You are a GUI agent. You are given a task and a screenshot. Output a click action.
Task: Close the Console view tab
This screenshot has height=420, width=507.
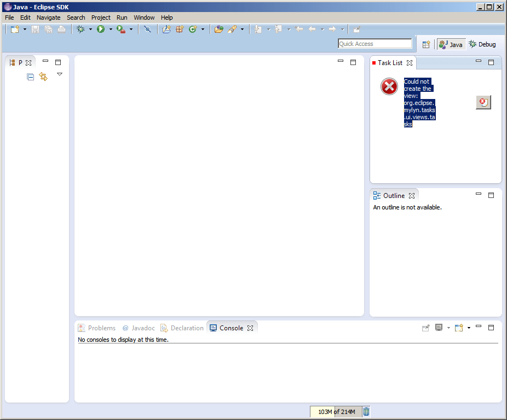click(250, 328)
